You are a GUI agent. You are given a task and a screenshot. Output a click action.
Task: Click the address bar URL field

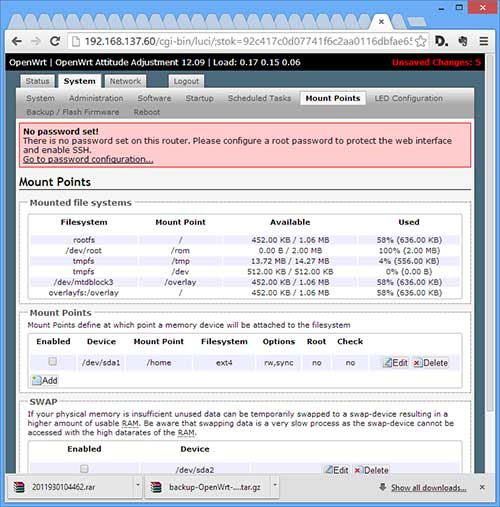(248, 41)
